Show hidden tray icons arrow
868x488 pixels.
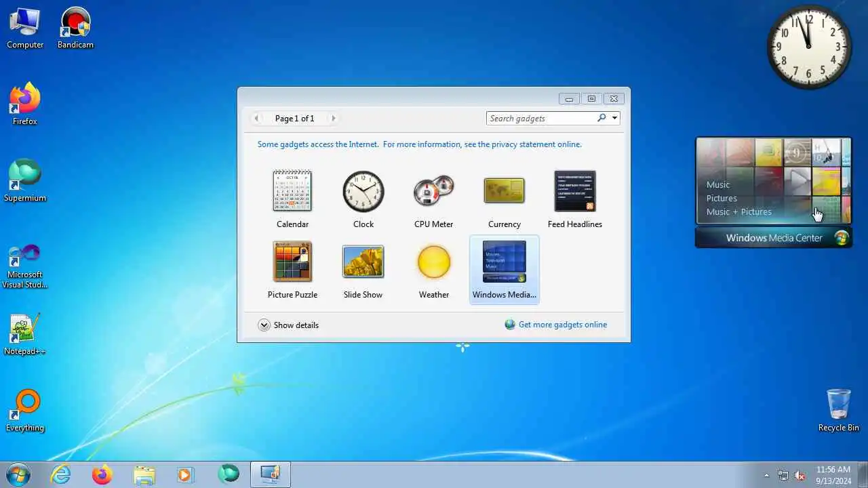point(766,475)
